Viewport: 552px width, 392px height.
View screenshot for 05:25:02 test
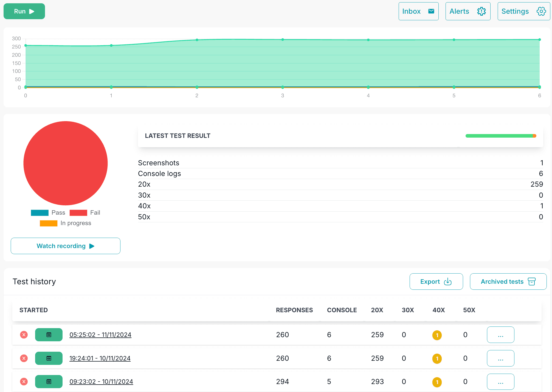pyautogui.click(x=49, y=335)
